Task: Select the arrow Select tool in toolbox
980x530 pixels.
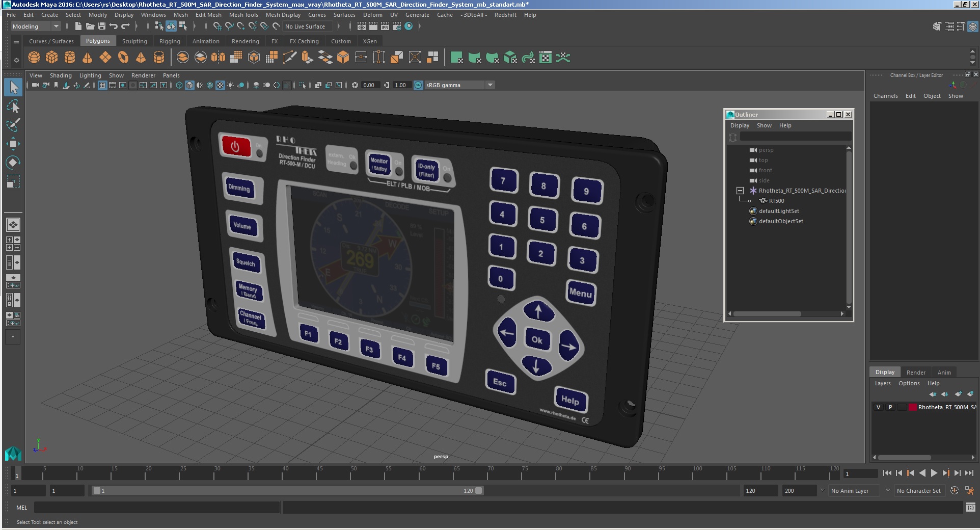Action: (13, 87)
